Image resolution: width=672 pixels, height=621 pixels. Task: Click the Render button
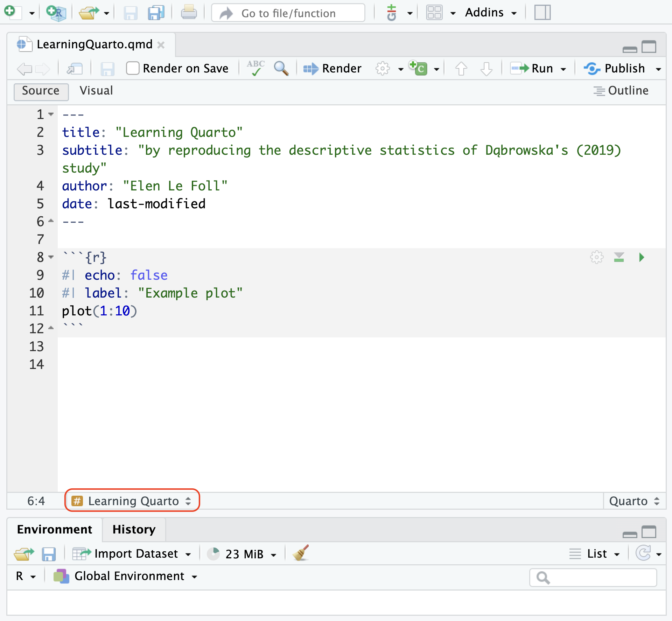pyautogui.click(x=332, y=68)
